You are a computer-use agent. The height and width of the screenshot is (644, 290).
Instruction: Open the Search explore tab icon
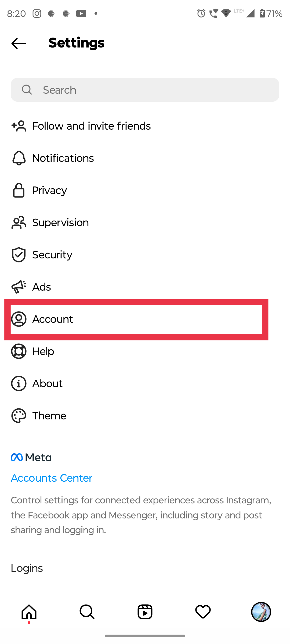(87, 612)
